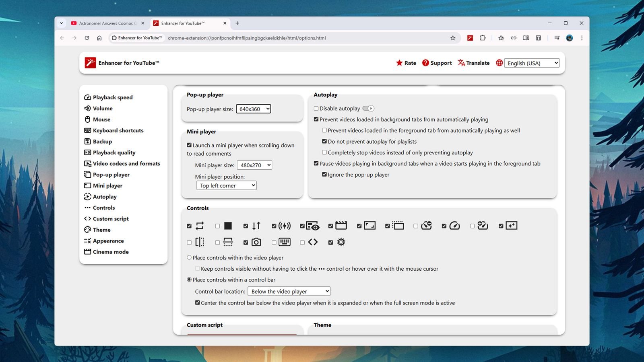Screen dimensions: 644x362
Task: Reload the current page
Action: 87,38
